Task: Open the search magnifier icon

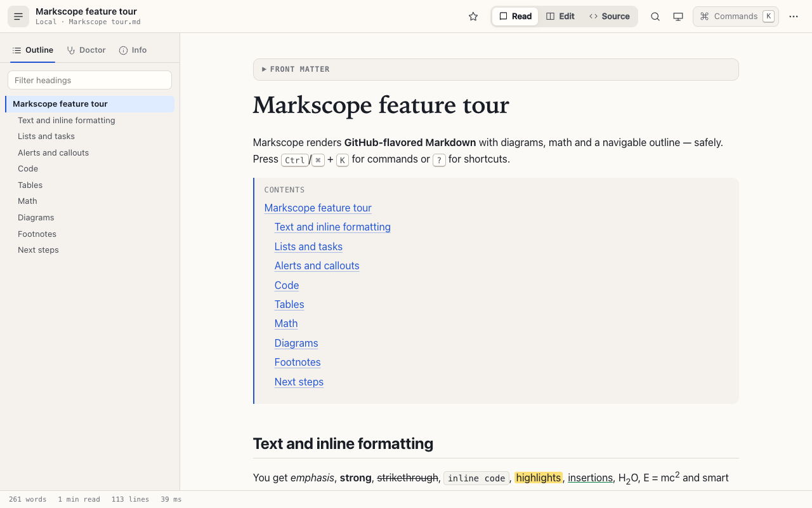Action: (x=655, y=17)
